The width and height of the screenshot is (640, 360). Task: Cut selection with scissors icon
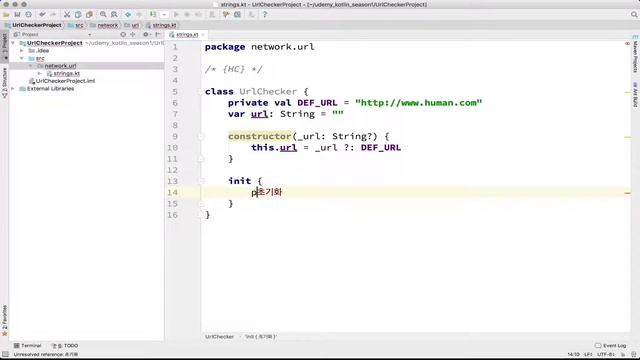[67, 15]
